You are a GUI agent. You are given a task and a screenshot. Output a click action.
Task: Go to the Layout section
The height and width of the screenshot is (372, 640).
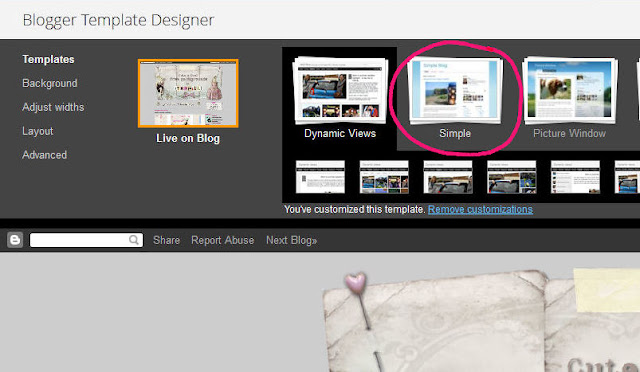tap(38, 131)
